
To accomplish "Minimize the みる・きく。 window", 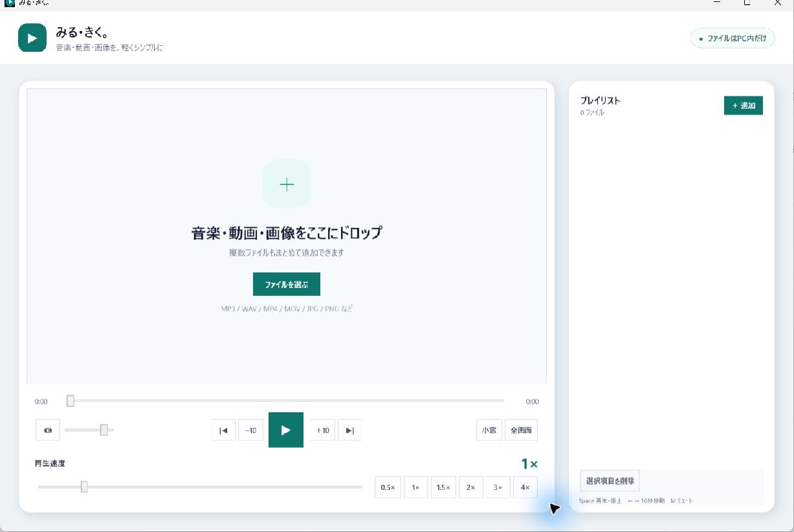I will (717, 3).
